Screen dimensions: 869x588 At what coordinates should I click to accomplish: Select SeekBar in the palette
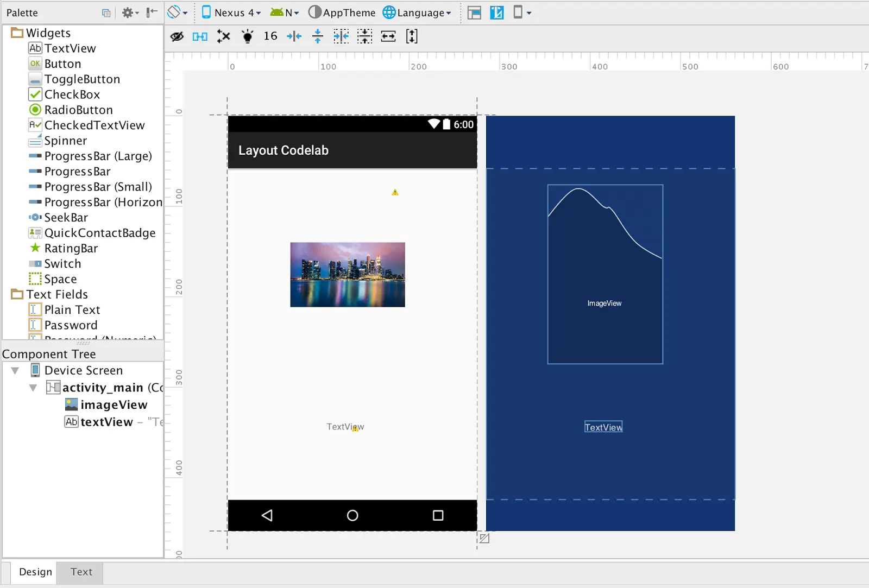[66, 218]
